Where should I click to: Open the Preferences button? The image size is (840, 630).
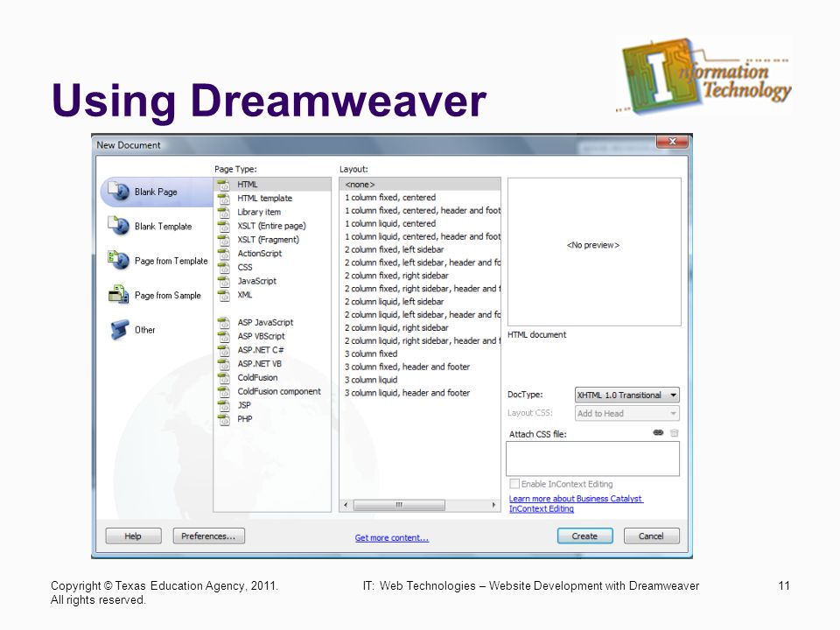208,536
